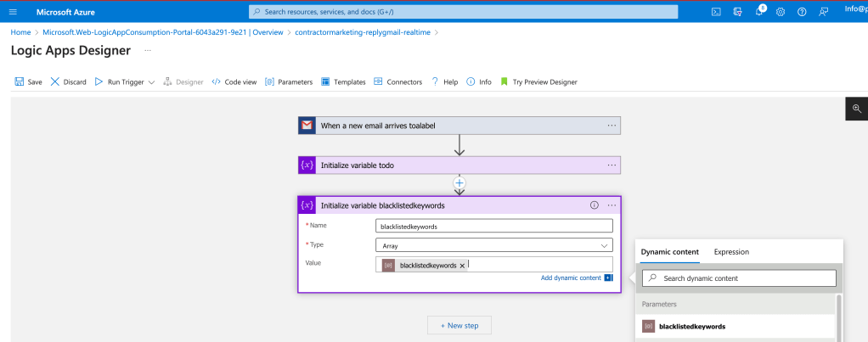Click the Search dynamic content box

coord(739,278)
